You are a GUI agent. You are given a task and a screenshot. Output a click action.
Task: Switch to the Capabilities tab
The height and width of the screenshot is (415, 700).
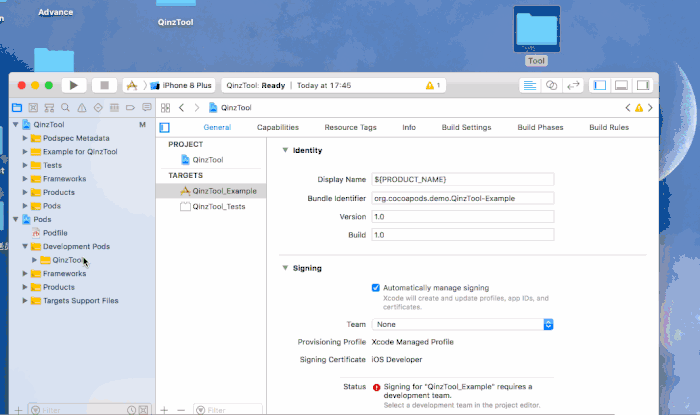[x=278, y=127]
